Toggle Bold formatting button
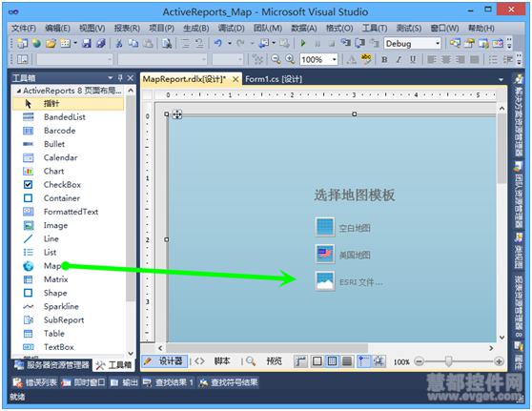The width and height of the screenshot is (532, 411). pos(384,60)
